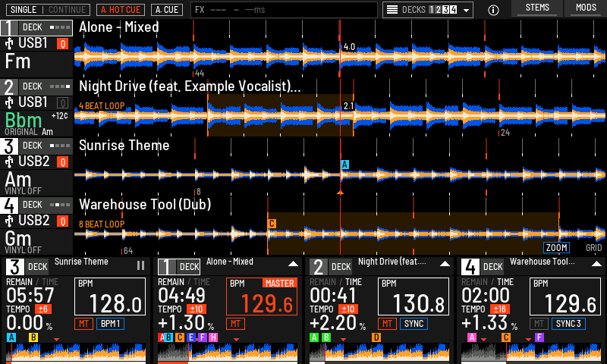607x364 pixels.
Task: Toggle BPM1 on Sunrise Theme panel
Action: [x=110, y=324]
